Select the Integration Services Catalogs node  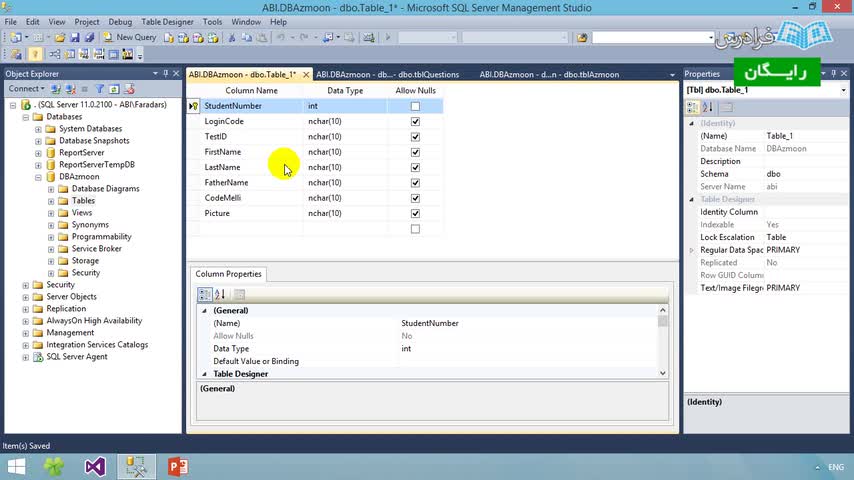tap(97, 345)
